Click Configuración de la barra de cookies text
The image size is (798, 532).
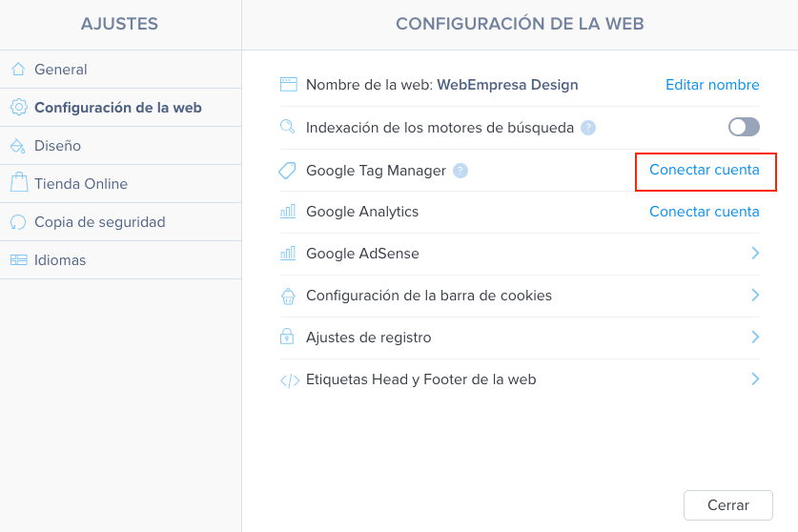click(x=428, y=296)
